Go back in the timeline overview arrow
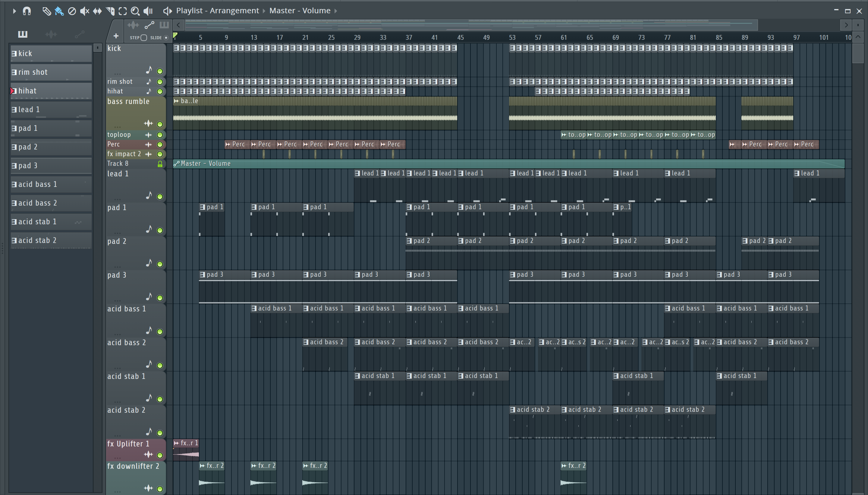This screenshot has height=495, width=868. pyautogui.click(x=178, y=25)
